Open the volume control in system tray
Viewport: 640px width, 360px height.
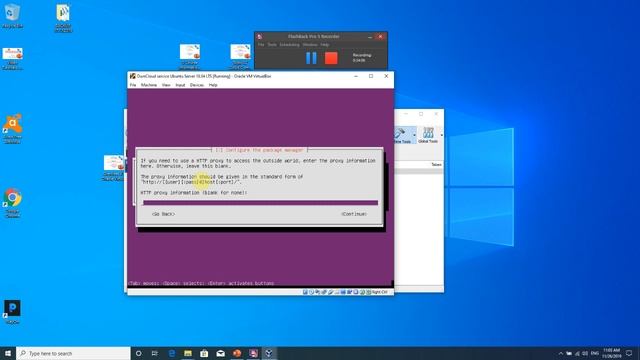pyautogui.click(x=585, y=353)
